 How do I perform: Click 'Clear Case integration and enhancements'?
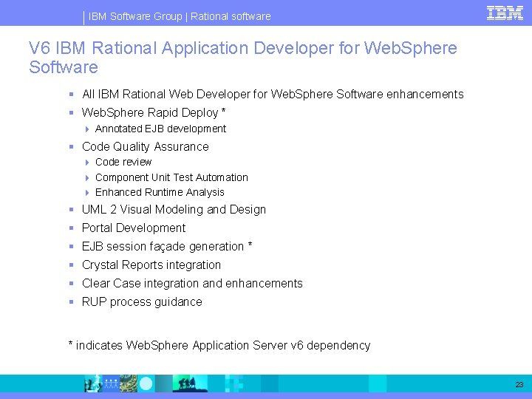[192, 283]
